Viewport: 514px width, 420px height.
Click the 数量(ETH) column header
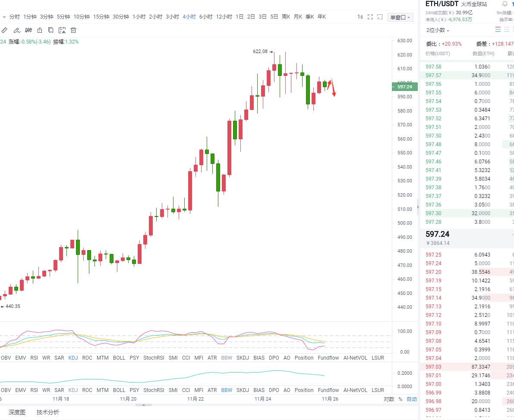(483, 54)
